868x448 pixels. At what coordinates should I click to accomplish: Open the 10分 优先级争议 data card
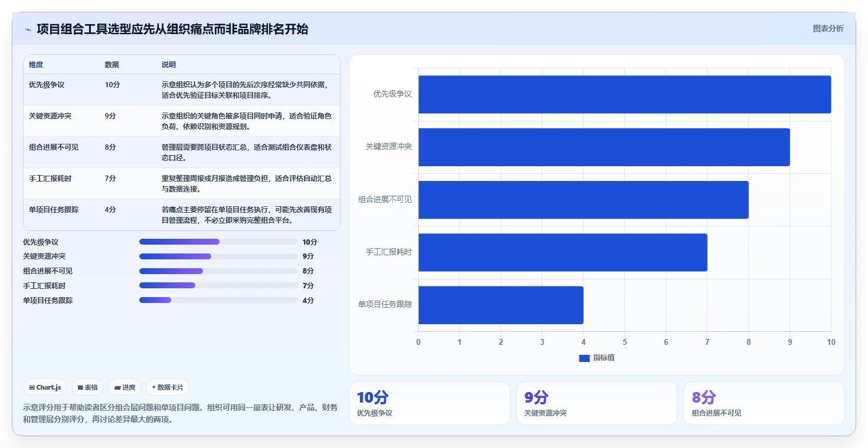(x=430, y=403)
